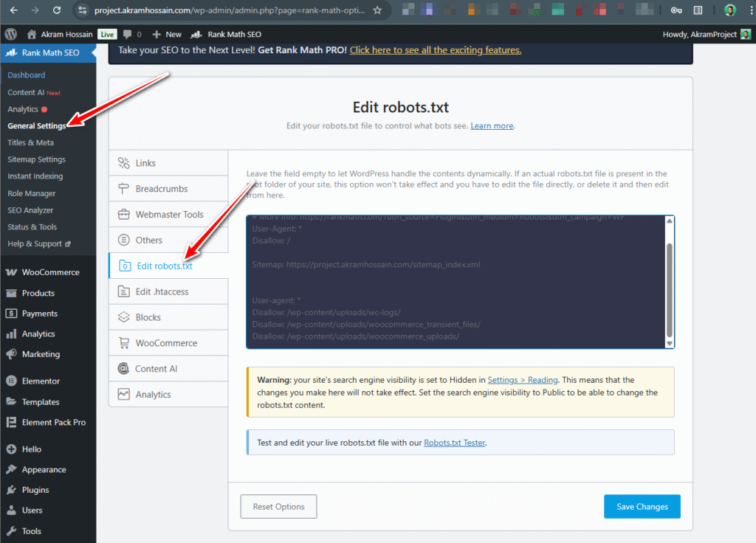Bookmark this page with the star icon
The image size is (756, 543).
[x=377, y=10]
